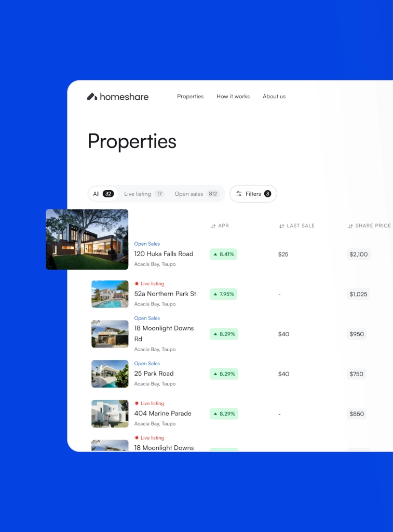Image resolution: width=393 pixels, height=532 pixels.
Task: Click the filter sliders icon
Action: click(239, 194)
